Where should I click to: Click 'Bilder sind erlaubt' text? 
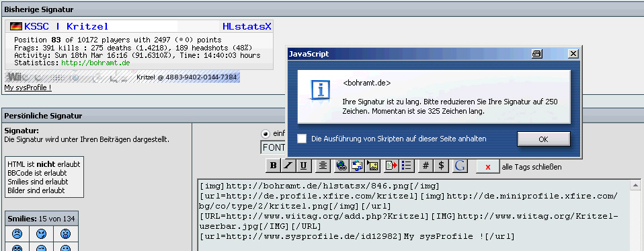(36, 190)
